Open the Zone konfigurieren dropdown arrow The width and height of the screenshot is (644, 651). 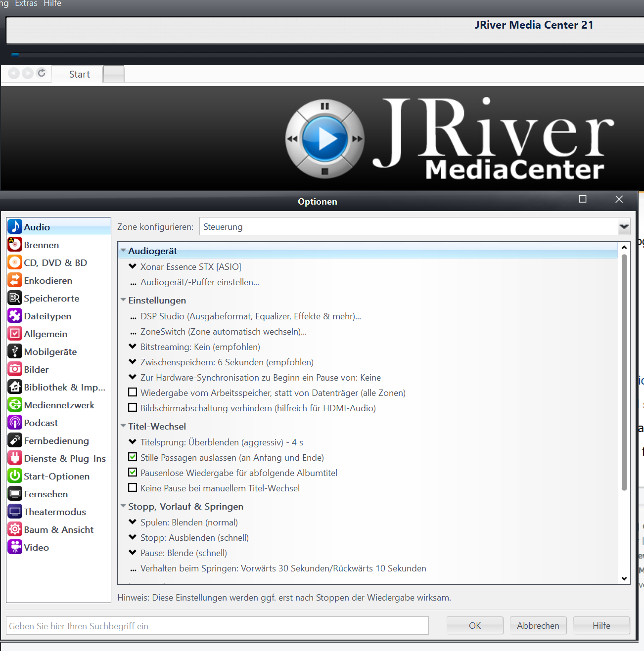pyautogui.click(x=624, y=226)
